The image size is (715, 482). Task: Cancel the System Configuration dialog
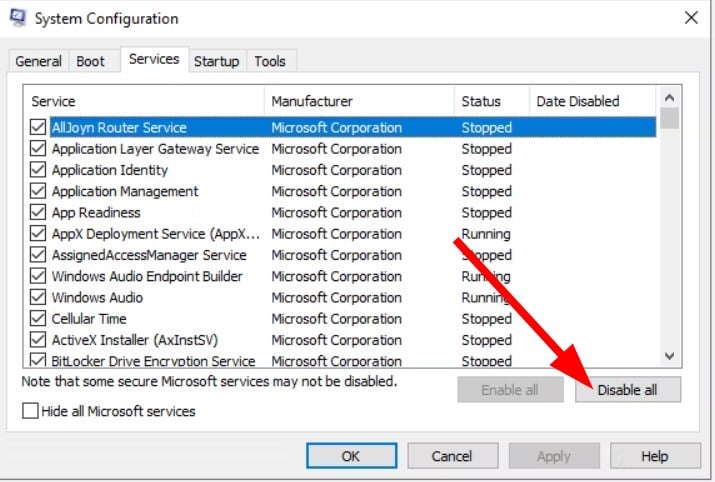click(451, 456)
